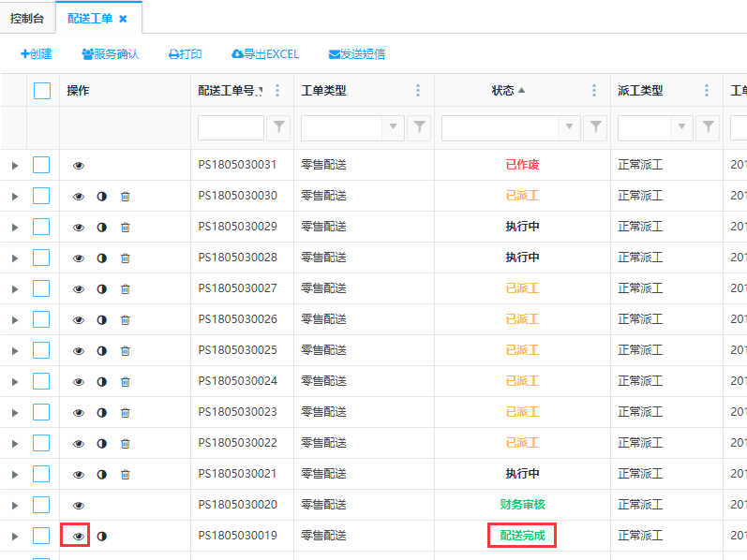Switch to the 控制台 tab
The height and width of the screenshot is (560, 747).
coord(27,18)
